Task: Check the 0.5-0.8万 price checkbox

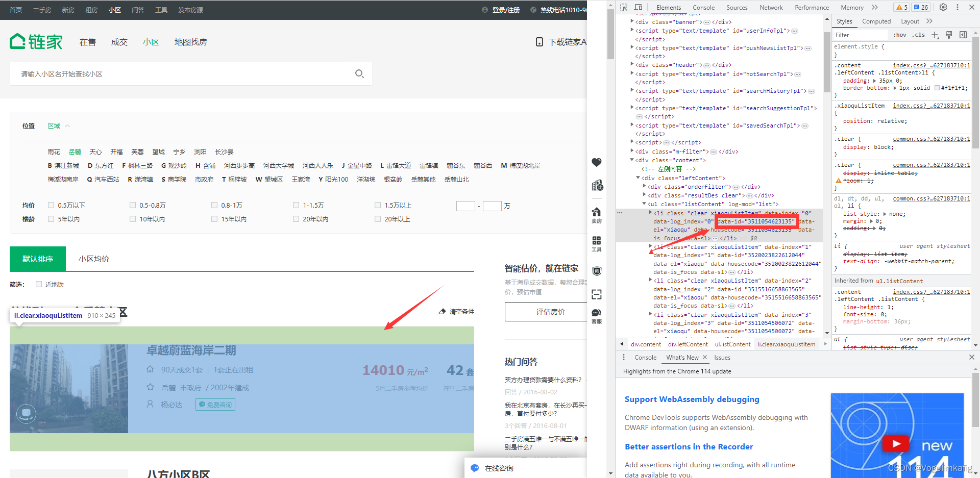Action: (x=133, y=205)
